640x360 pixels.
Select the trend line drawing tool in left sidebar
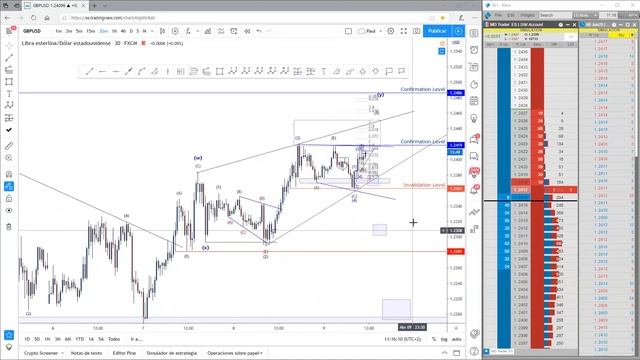(9, 58)
